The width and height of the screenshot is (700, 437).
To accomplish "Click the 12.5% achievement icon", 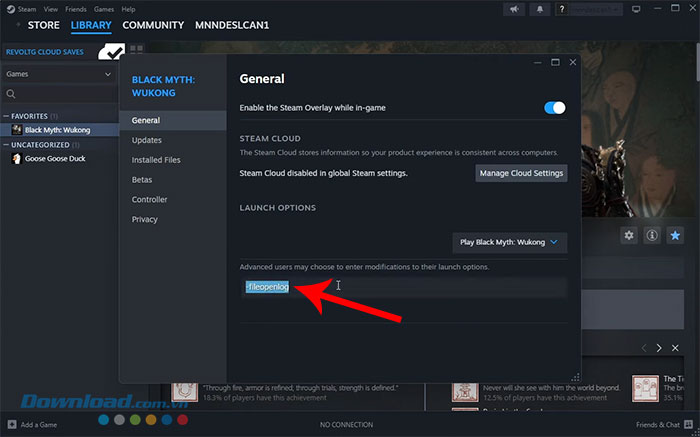I will pyautogui.click(x=465, y=391).
